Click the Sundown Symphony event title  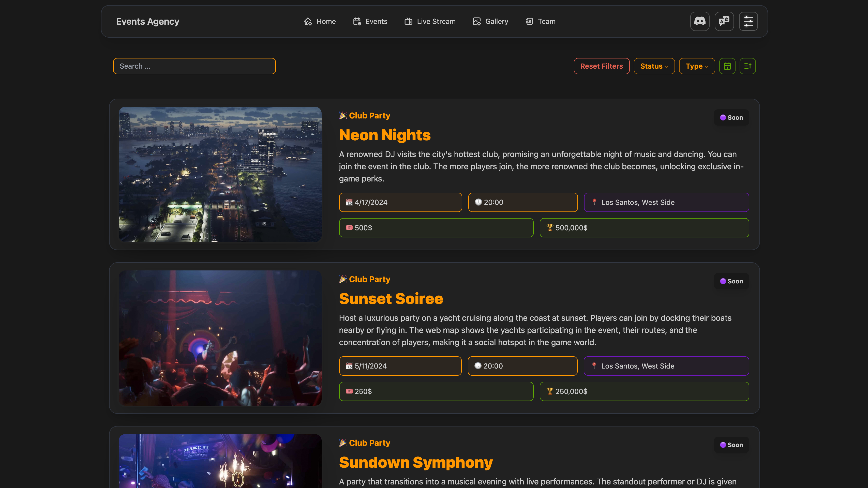(x=415, y=462)
